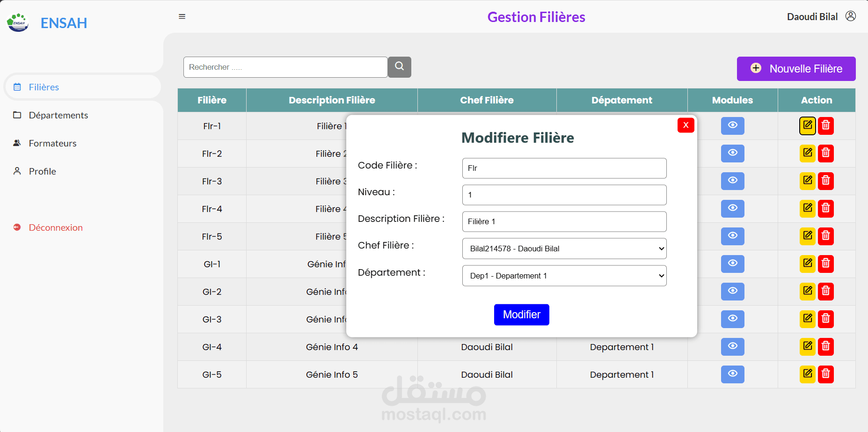The height and width of the screenshot is (432, 868).
Task: Click the Chef Filière column header
Action: pos(487,100)
